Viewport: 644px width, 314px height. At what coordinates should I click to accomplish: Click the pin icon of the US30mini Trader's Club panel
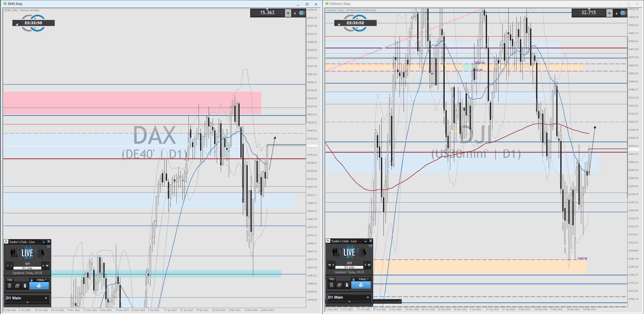pos(328,241)
